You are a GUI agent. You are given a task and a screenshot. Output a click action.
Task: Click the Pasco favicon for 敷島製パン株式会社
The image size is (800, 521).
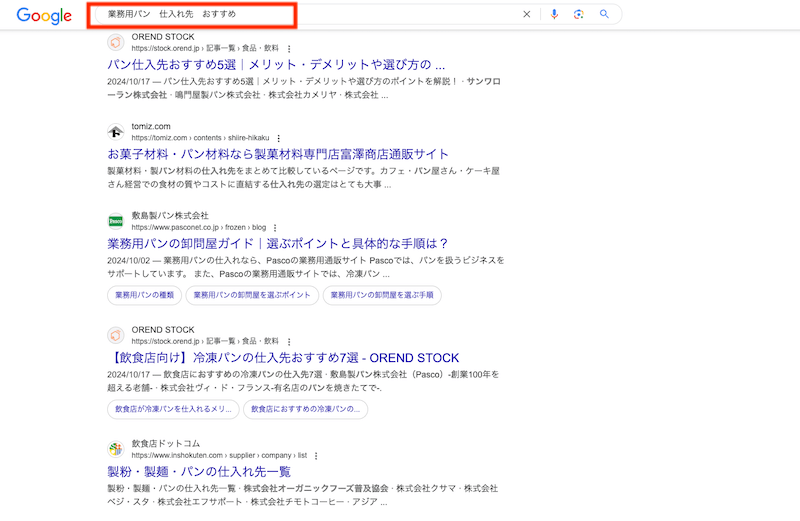click(x=116, y=221)
